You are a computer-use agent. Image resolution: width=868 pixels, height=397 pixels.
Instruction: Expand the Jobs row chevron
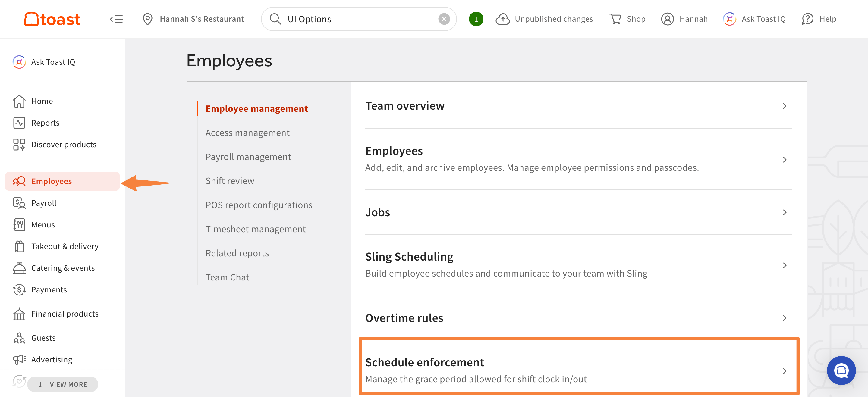point(785,212)
